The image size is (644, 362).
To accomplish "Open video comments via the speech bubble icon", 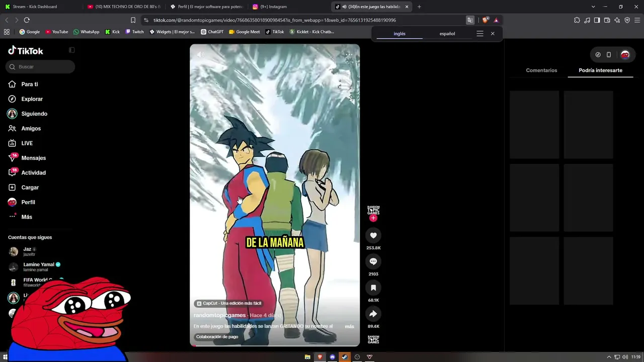I will pos(373,261).
